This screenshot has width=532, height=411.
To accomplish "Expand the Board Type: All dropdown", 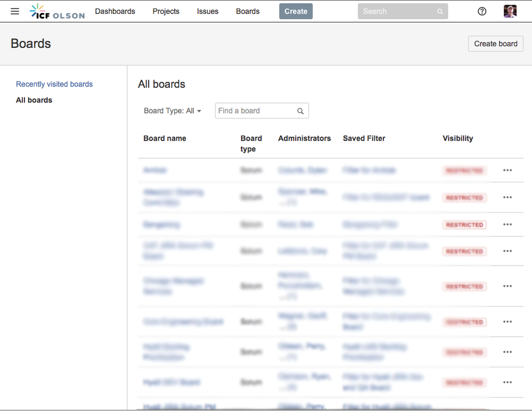I will tap(173, 111).
